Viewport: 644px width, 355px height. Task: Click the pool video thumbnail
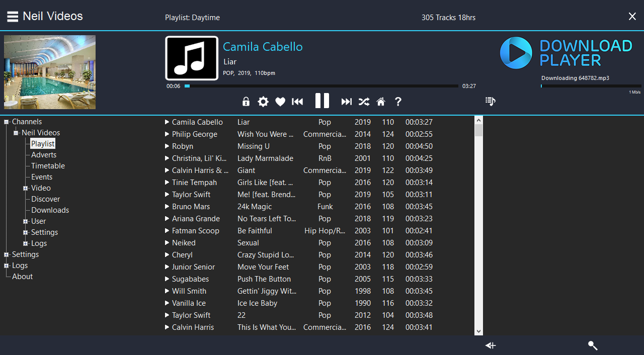[x=50, y=72]
